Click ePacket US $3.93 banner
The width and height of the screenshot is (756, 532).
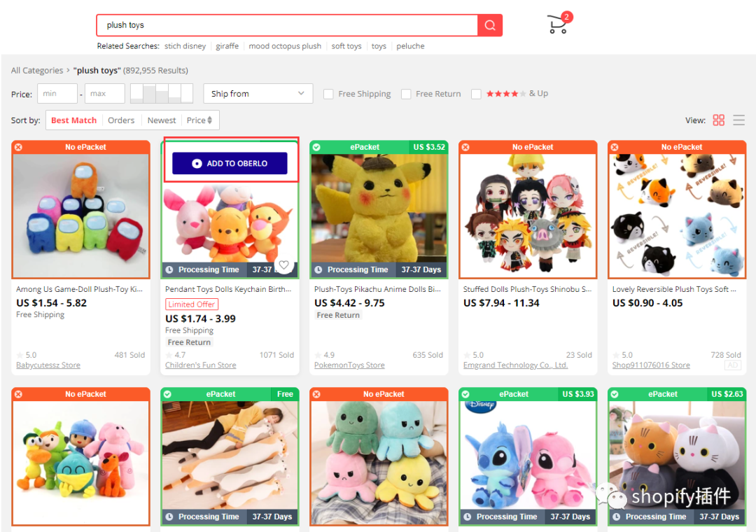pos(528,394)
